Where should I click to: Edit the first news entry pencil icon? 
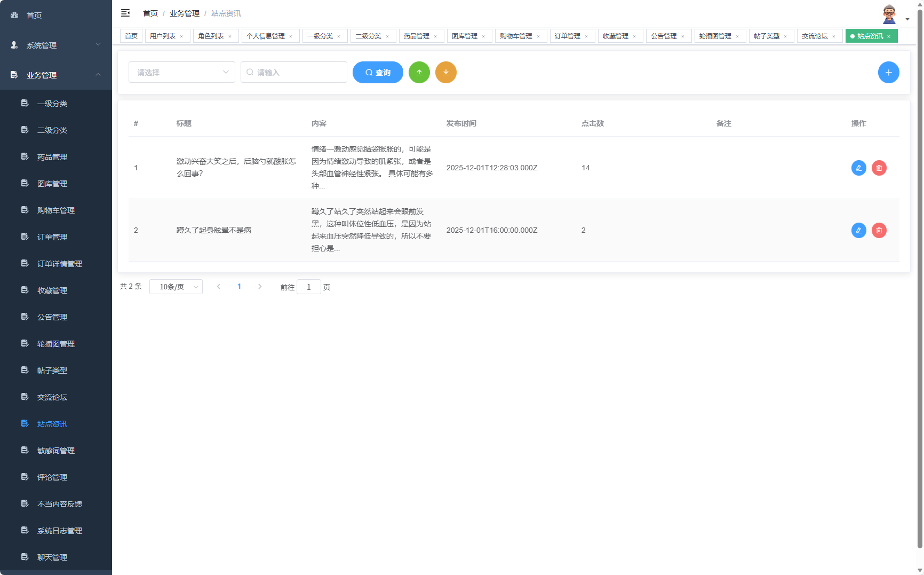(x=858, y=168)
